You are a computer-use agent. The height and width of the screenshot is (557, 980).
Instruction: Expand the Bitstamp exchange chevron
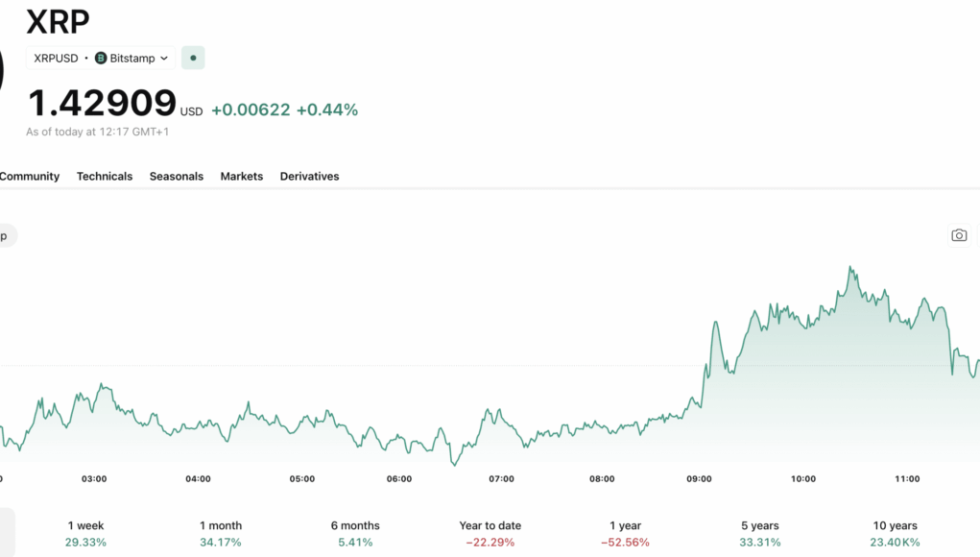pos(164,59)
